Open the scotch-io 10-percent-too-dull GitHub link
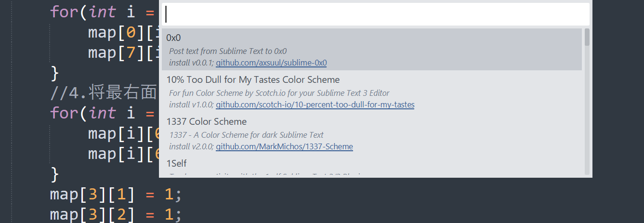Screen dimensions: 644x223 [x=315, y=105]
